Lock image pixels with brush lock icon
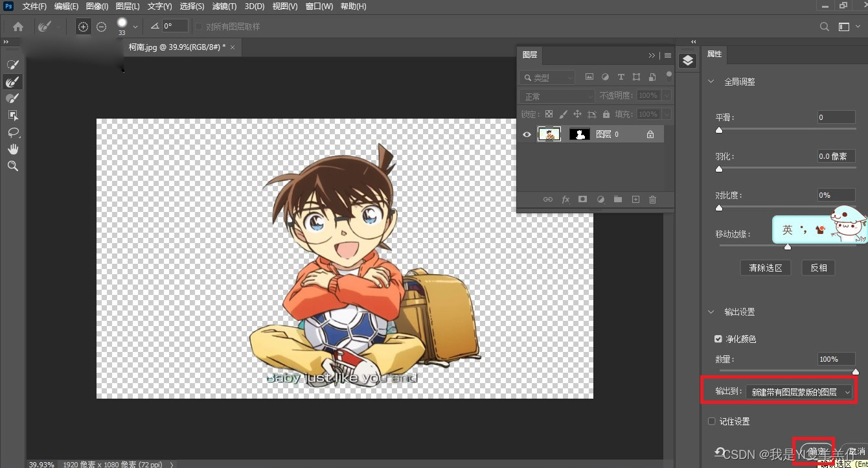Viewport: 868px width, 468px height. pos(563,114)
